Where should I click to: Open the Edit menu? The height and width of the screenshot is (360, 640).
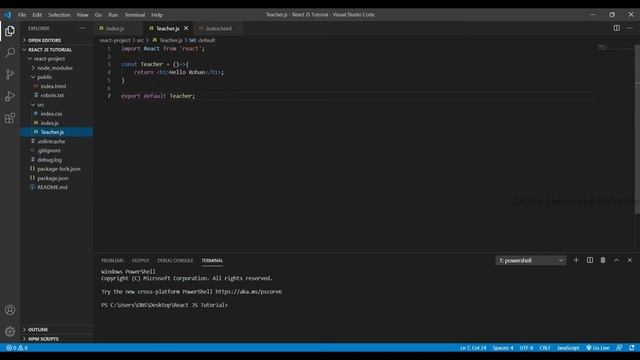coord(37,15)
